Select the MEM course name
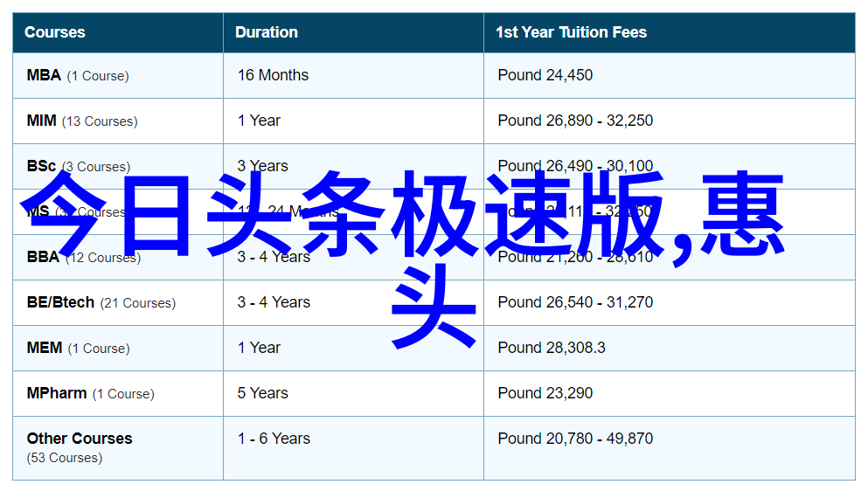 [x=45, y=348]
